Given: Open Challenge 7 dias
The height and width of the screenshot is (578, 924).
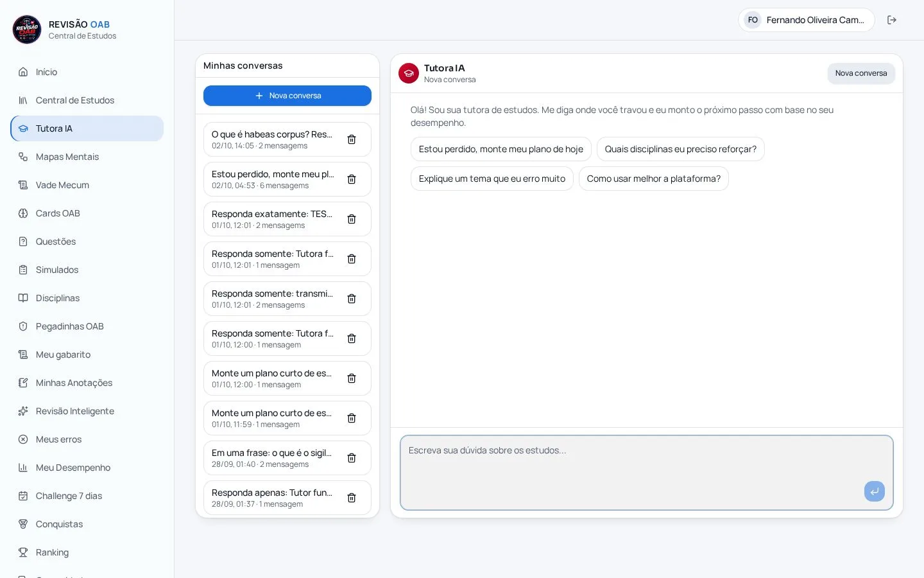Looking at the screenshot, I should click(87, 496).
